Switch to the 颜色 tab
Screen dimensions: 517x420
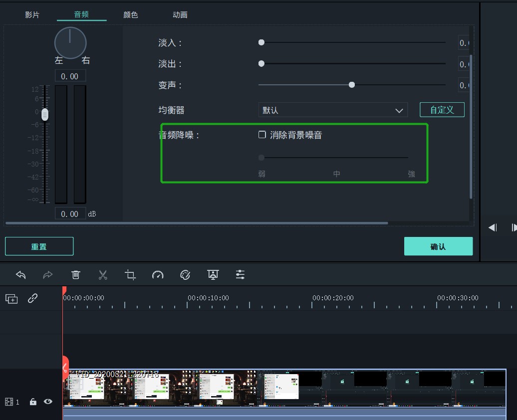(x=131, y=15)
